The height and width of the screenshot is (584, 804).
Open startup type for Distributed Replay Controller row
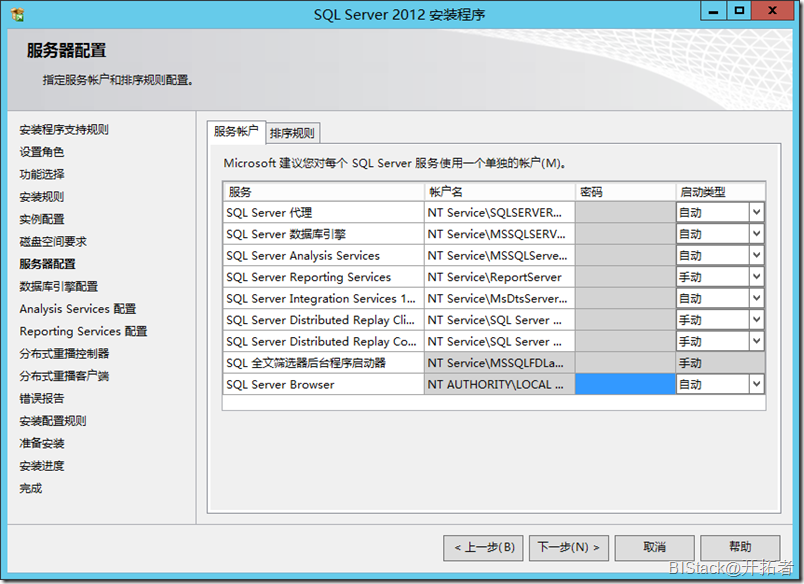coord(756,341)
